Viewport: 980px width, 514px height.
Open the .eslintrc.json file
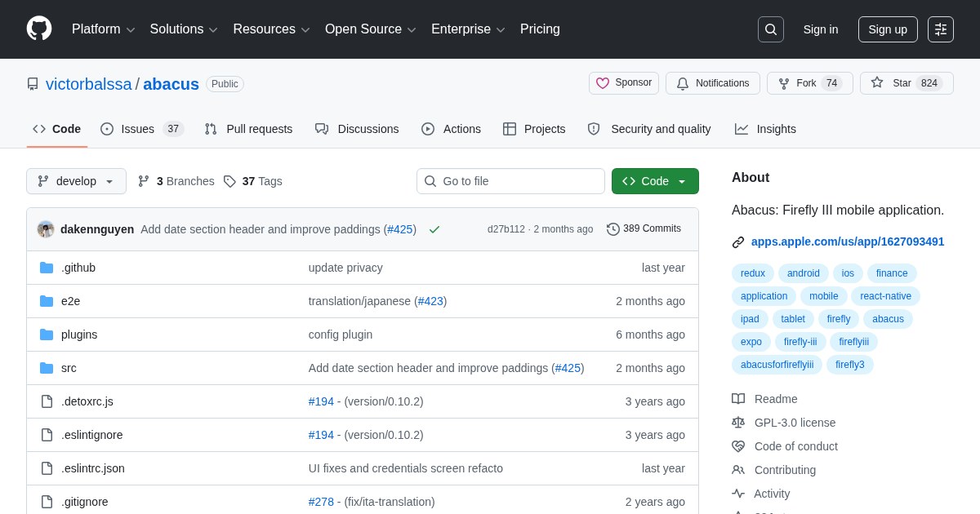[x=93, y=468]
